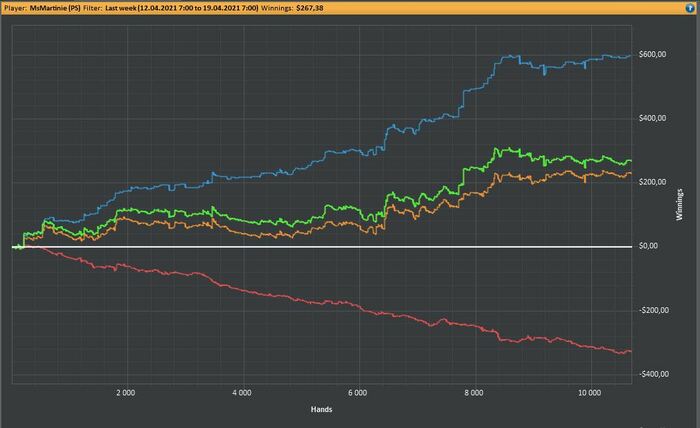The width and height of the screenshot is (700, 428).
Task: Click the 6 000 hands axis label
Action: point(358,393)
